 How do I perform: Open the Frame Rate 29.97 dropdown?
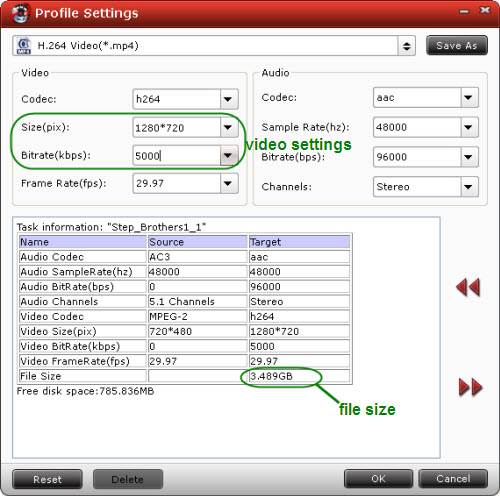[229, 183]
